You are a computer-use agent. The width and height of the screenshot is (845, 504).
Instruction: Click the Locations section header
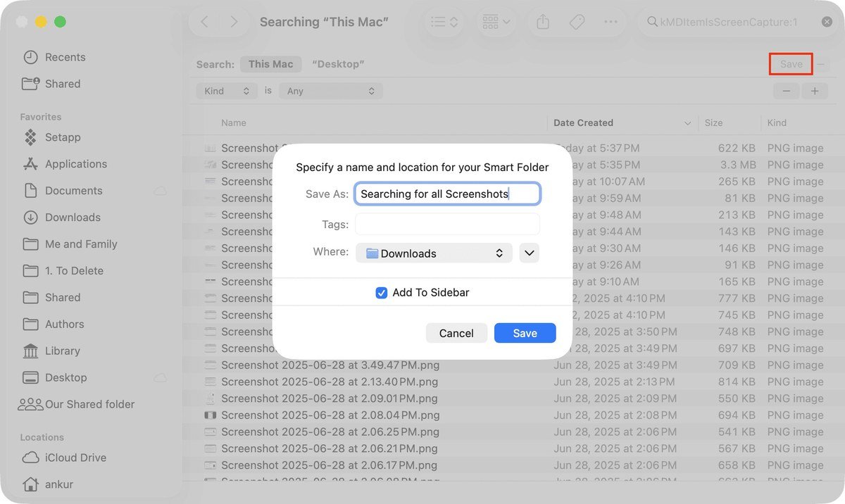click(x=42, y=437)
